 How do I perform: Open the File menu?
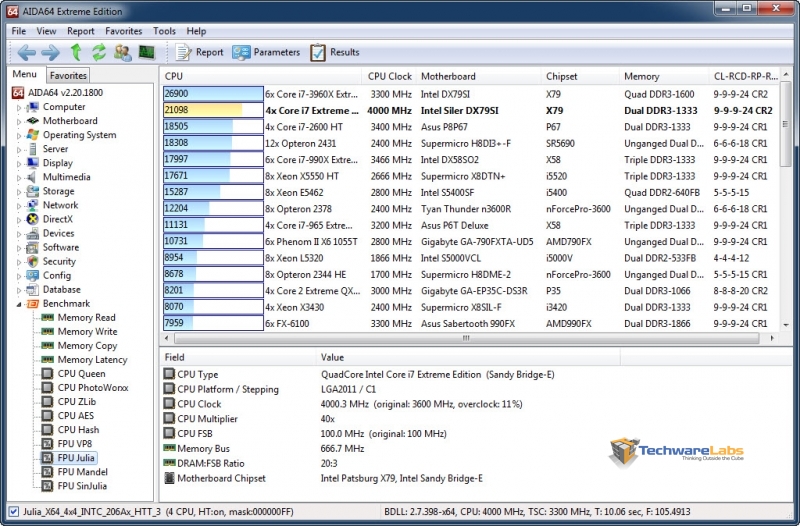pos(18,31)
